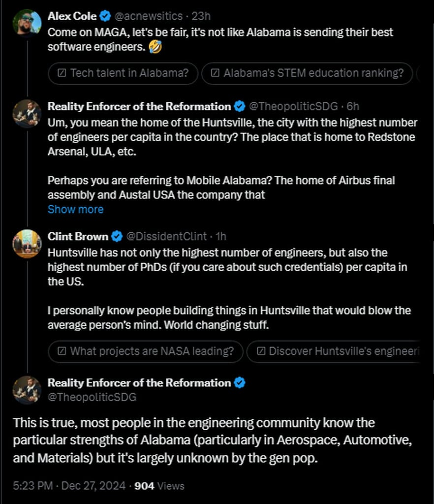Click the 23h timestamp on Alex Cole's post

[x=201, y=16]
